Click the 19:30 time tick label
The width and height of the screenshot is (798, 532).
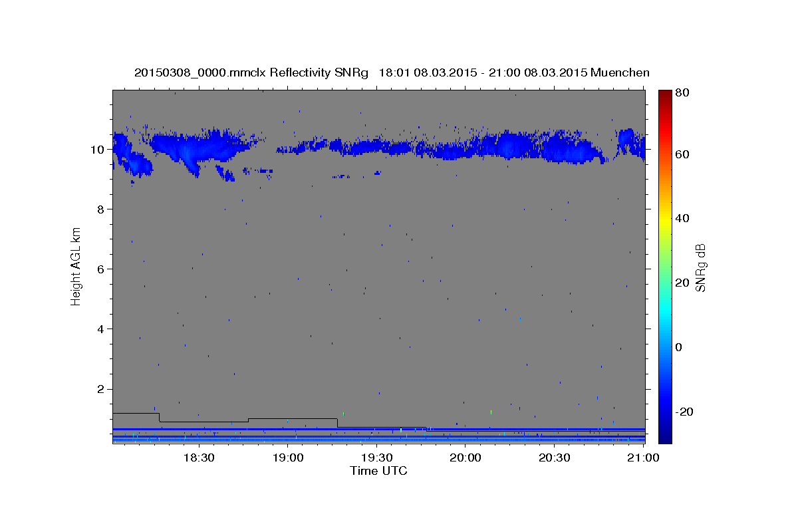(376, 458)
